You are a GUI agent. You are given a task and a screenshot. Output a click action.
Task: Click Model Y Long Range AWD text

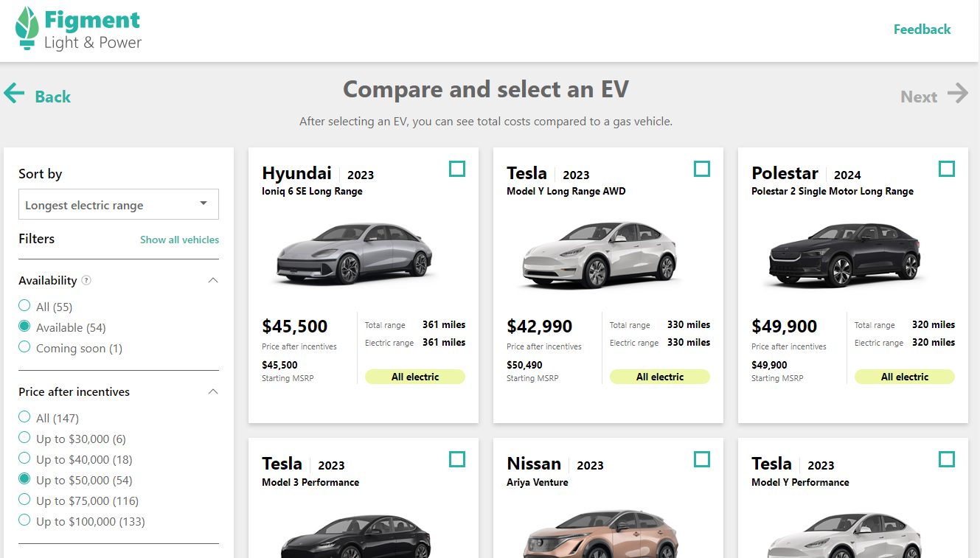pyautogui.click(x=566, y=192)
